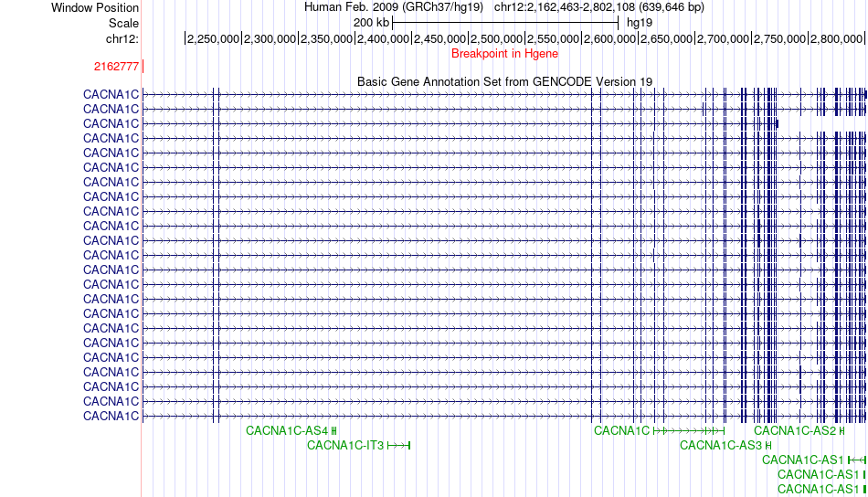Click the CACNA1C-AS4 exon block feature
This screenshot has height=497, width=868.
pyautogui.click(x=334, y=430)
